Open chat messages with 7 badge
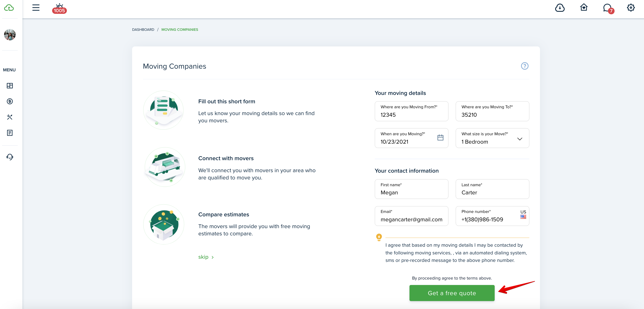The width and height of the screenshot is (644, 309). point(608,9)
